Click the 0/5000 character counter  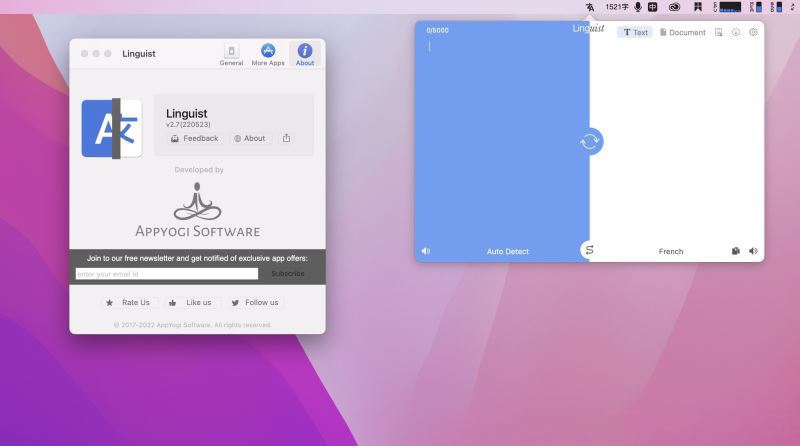point(437,31)
